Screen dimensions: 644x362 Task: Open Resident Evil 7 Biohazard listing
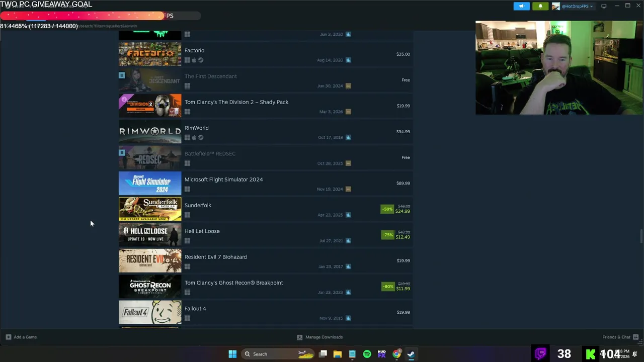[266, 260]
